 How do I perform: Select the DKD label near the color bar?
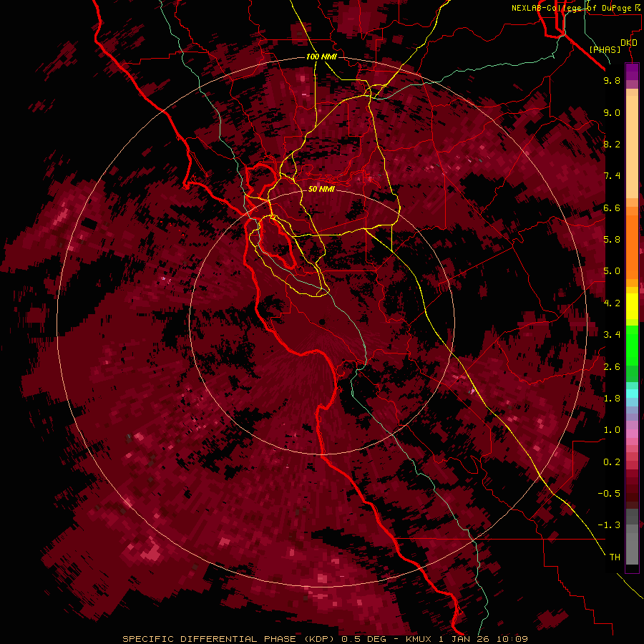[x=629, y=43]
